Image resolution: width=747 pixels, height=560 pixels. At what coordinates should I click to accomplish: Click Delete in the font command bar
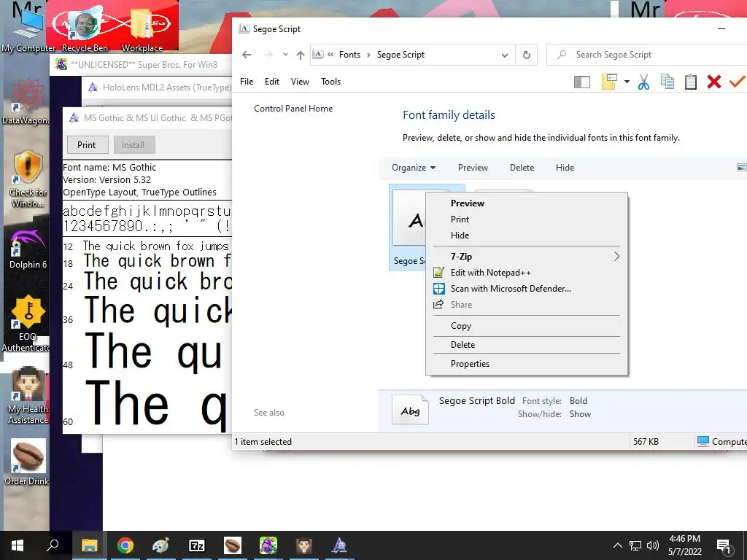(522, 168)
